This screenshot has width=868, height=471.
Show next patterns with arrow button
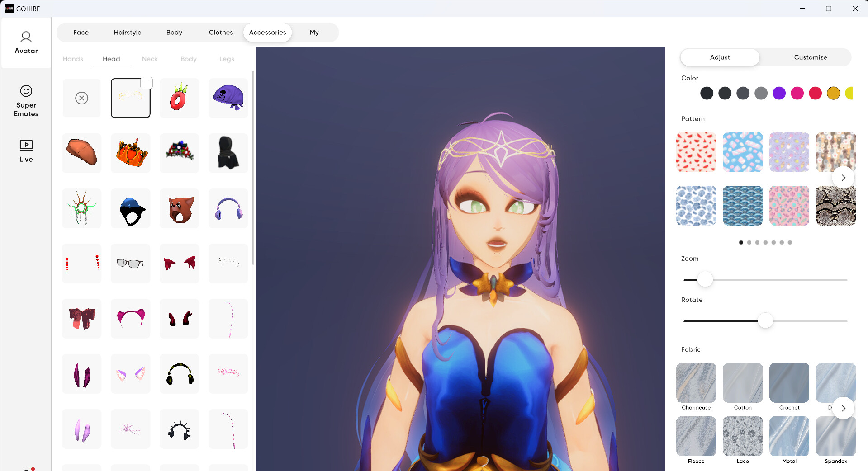[x=844, y=178]
